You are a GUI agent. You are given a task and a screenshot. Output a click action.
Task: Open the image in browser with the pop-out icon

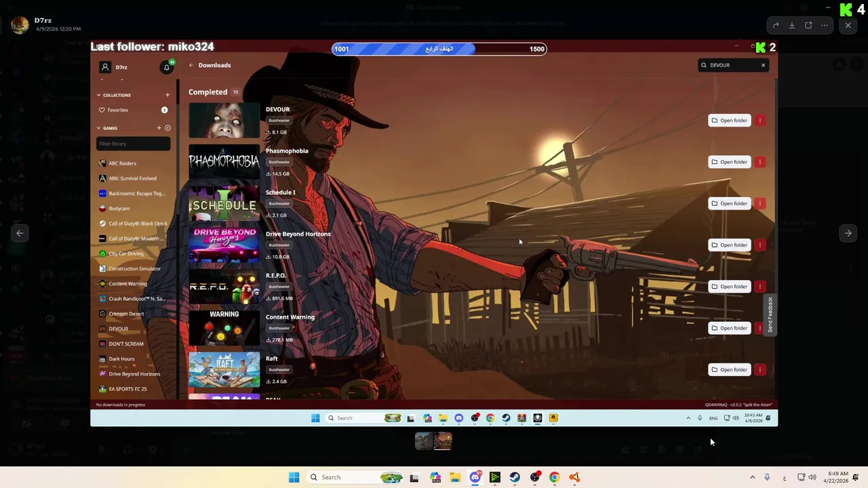point(808,26)
